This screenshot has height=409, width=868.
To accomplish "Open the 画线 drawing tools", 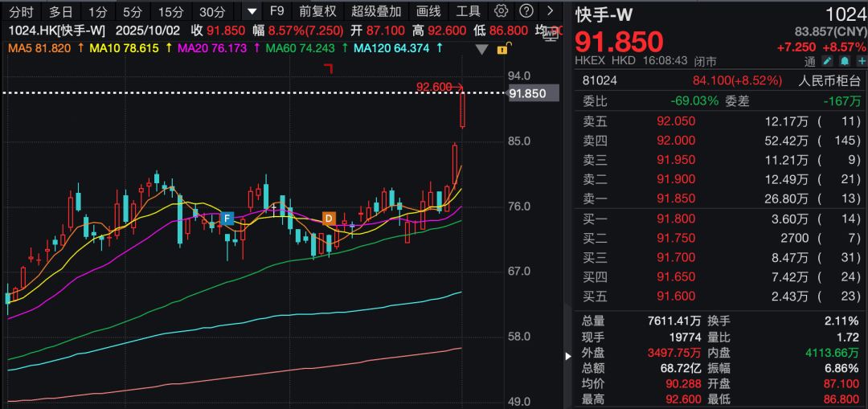I will click(428, 11).
